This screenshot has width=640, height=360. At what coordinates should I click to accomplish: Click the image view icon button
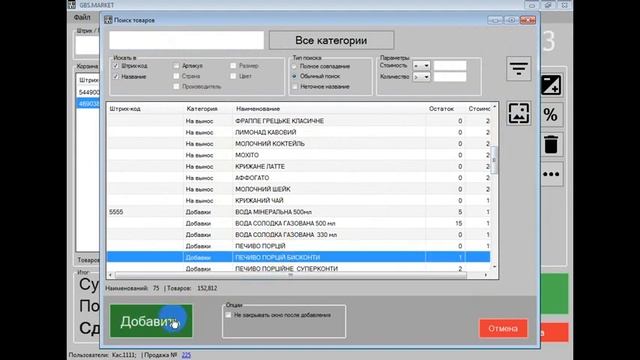point(518,113)
